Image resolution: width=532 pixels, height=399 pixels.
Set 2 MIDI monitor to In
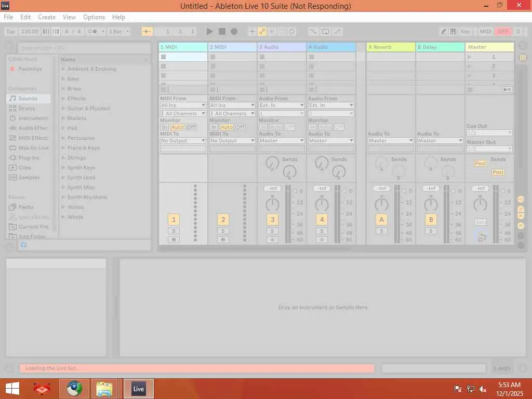[x=214, y=127]
